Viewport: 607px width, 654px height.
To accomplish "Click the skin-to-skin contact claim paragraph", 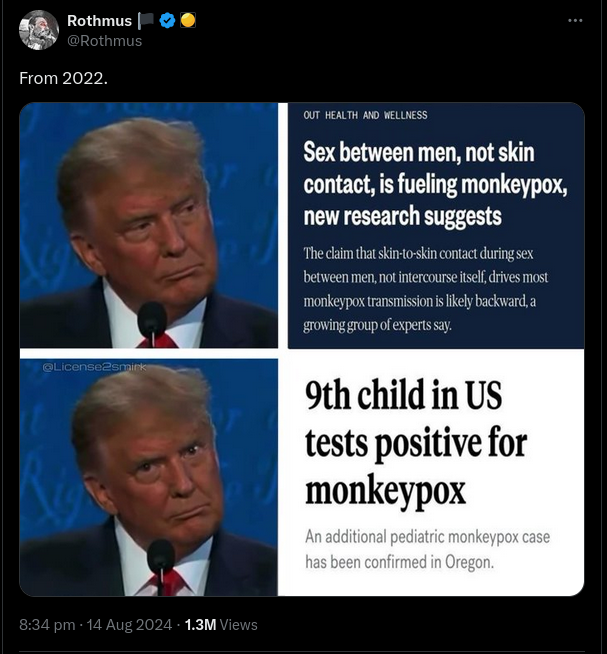I will click(x=426, y=289).
